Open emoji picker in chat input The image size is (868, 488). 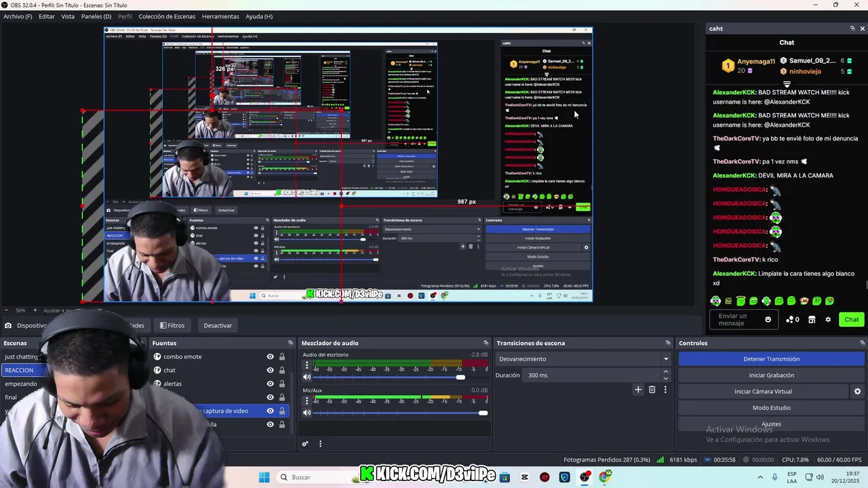(768, 319)
